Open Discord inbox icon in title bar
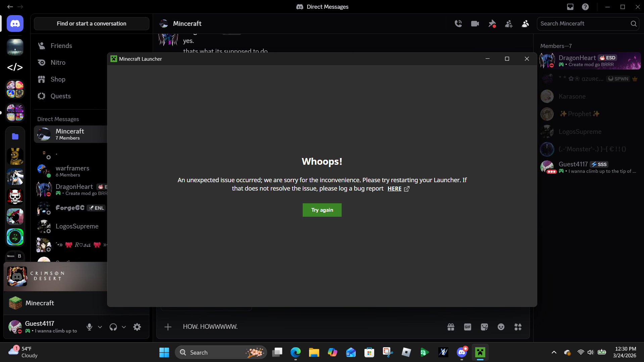Screen dimensions: 644x362 point(570,7)
